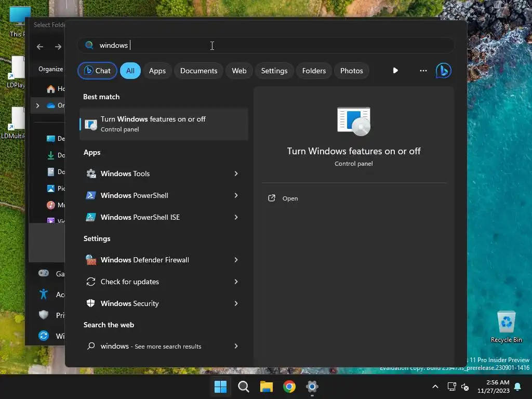Click the taskbar Search icon

(244, 387)
